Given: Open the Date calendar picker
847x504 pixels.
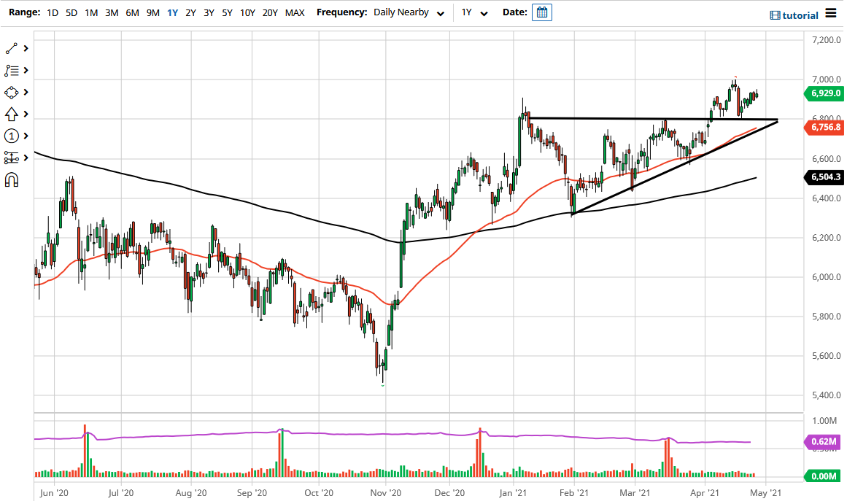Looking at the screenshot, I should [x=541, y=12].
